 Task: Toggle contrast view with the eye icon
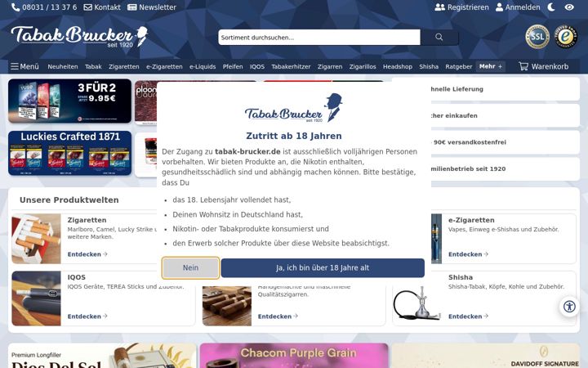point(569,7)
